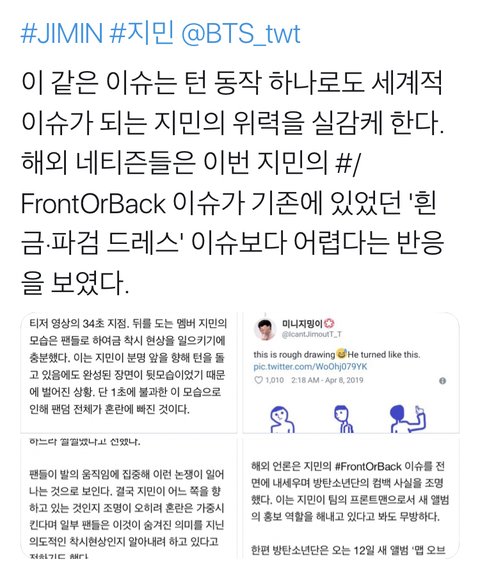
Task: Visit the @BTS_twt mention profile
Action: click(x=241, y=35)
